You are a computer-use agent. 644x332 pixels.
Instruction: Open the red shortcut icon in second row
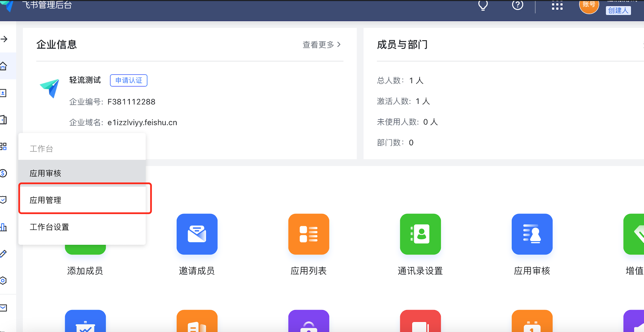point(420,321)
